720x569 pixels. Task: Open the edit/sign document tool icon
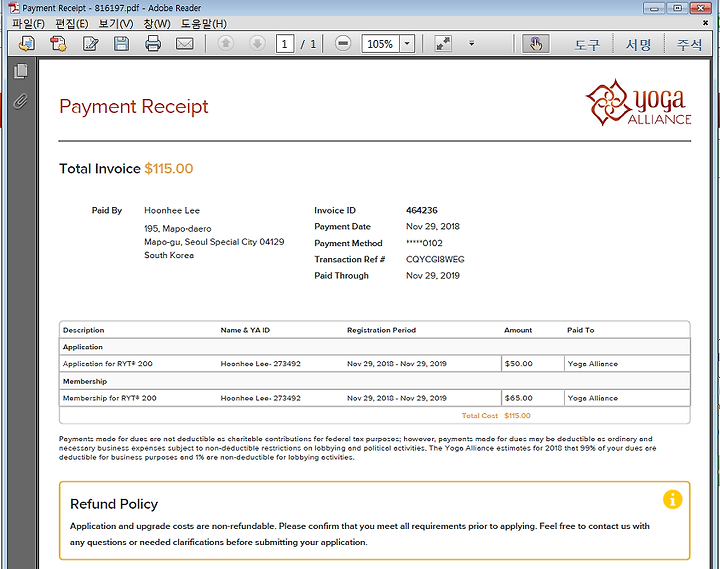pos(90,44)
